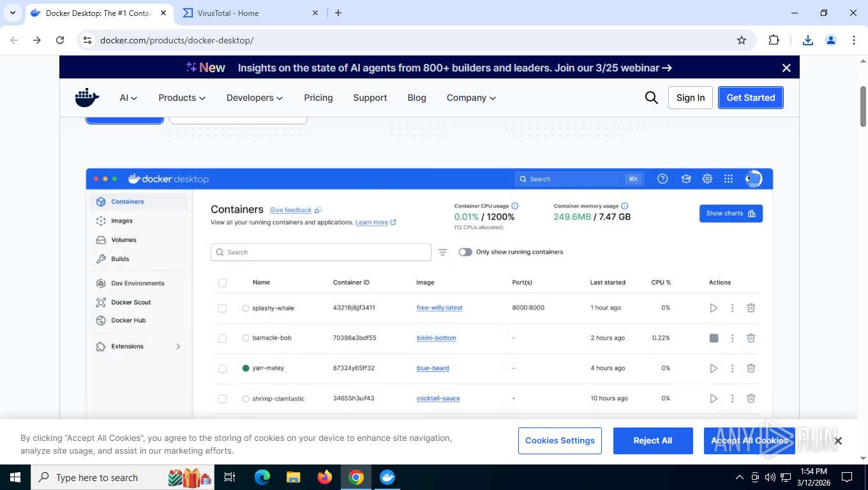Open the Chrome tab search dropdown
Image resolution: width=868 pixels, height=490 pixels.
[12, 13]
